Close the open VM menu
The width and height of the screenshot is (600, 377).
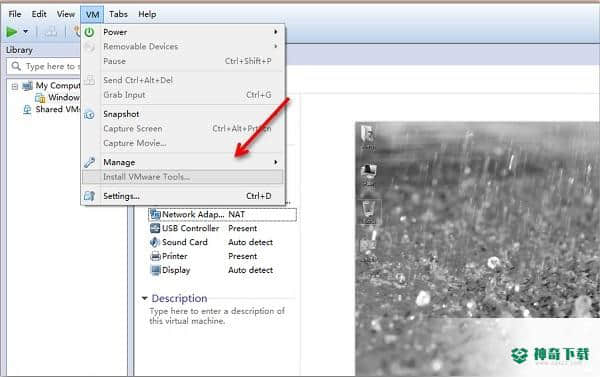[92, 15]
